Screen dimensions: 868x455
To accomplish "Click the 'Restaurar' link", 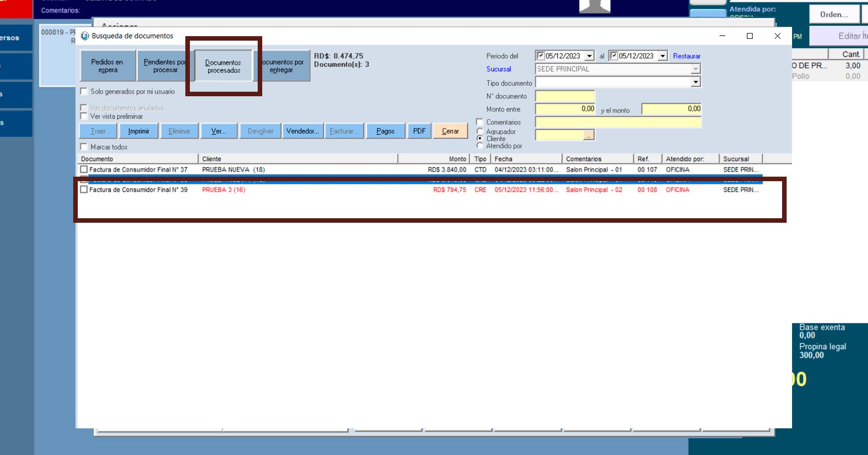I will 686,56.
